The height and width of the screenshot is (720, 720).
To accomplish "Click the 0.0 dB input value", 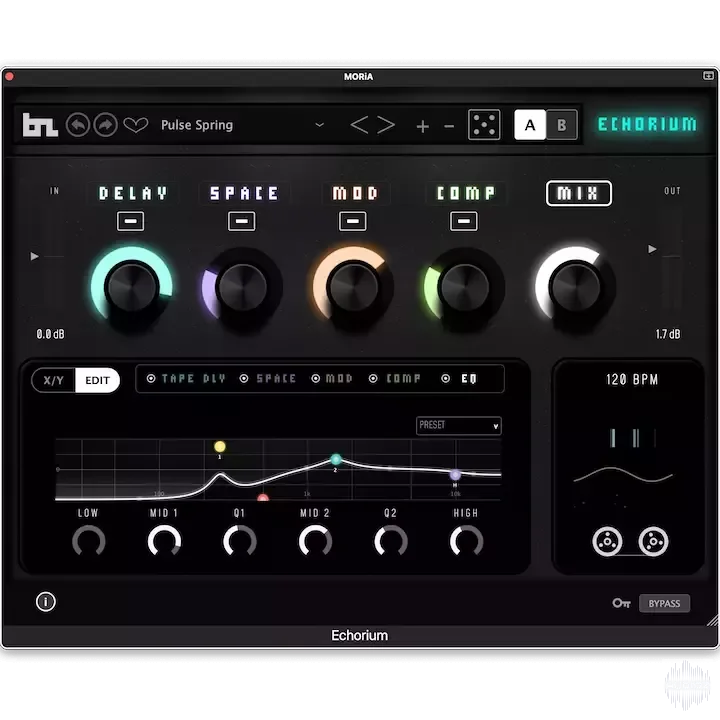I will (51, 334).
